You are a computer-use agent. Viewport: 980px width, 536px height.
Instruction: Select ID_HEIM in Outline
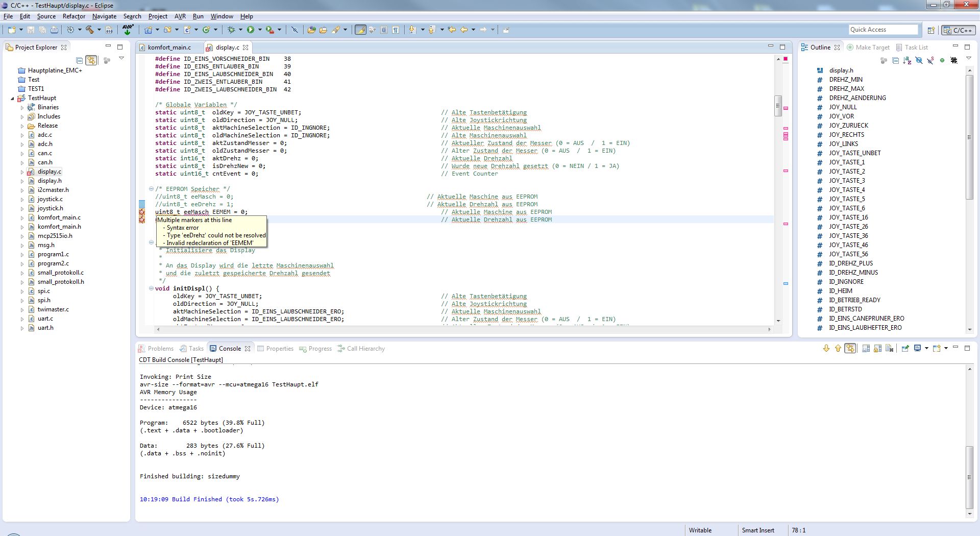(x=840, y=291)
